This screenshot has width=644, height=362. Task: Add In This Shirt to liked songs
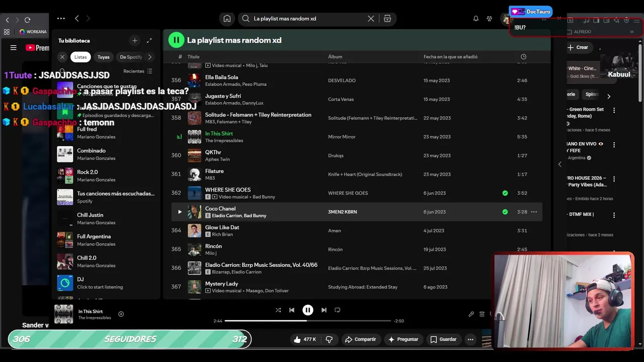(x=121, y=314)
